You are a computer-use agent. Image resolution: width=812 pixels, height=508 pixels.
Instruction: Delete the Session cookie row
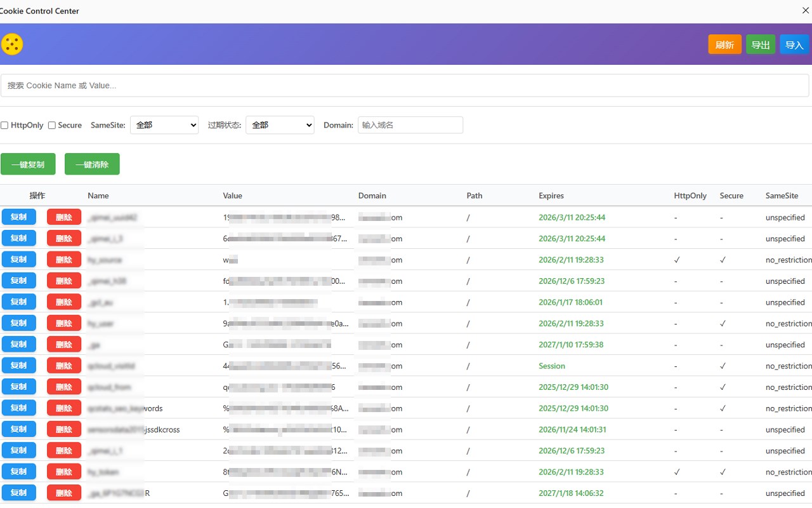point(64,366)
